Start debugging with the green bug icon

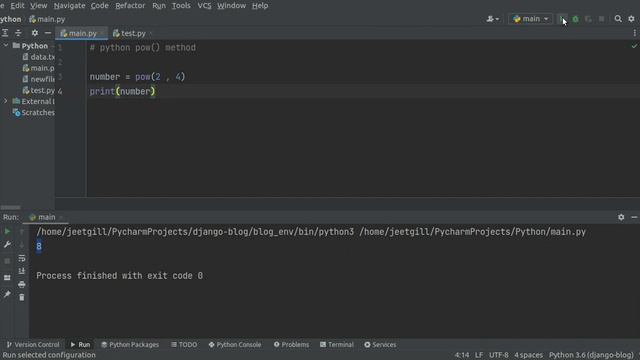[576, 19]
